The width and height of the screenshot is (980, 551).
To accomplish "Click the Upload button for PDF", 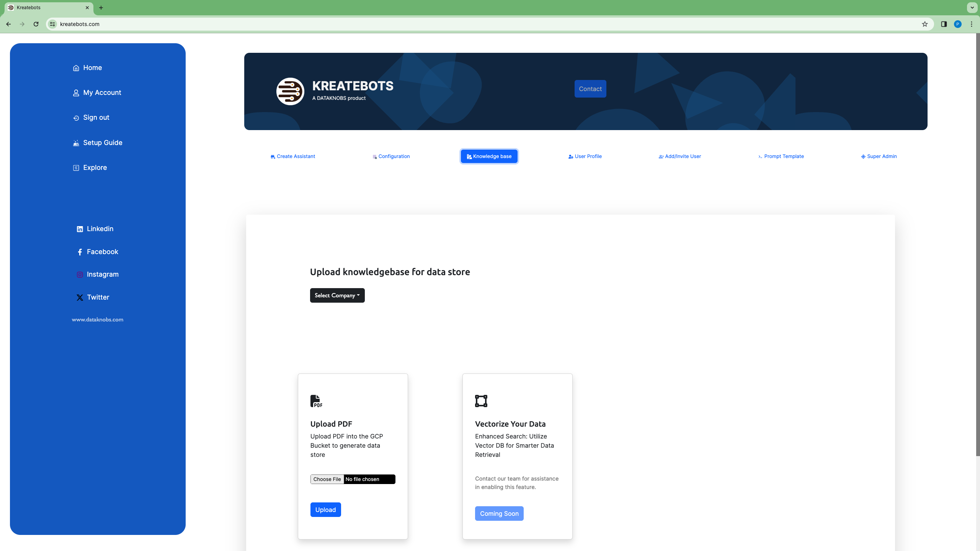I will point(326,509).
